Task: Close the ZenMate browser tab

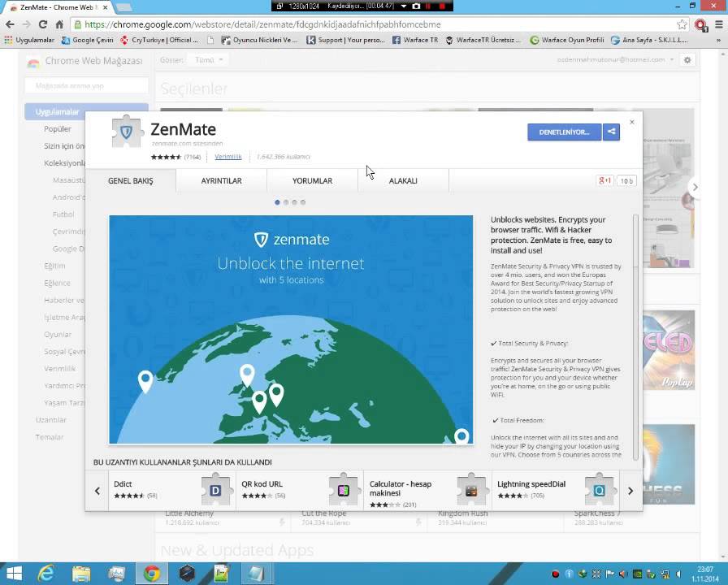Action: 106,7
